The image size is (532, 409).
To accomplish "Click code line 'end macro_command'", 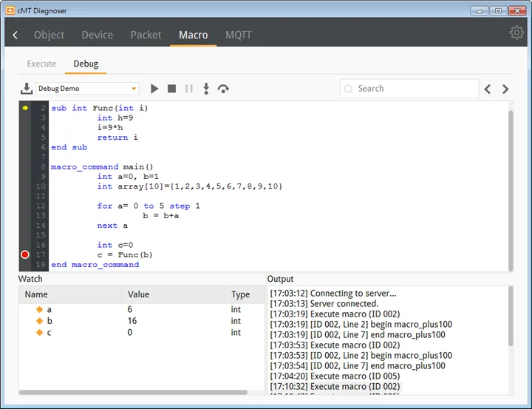I will pos(95,265).
